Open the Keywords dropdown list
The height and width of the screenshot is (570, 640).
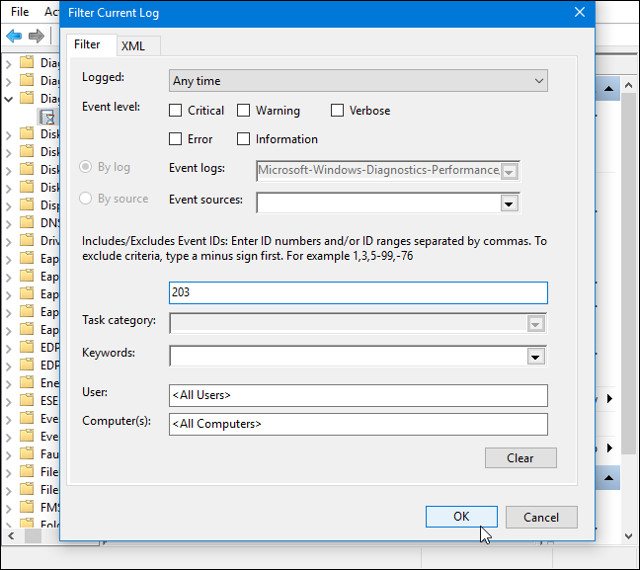point(536,357)
